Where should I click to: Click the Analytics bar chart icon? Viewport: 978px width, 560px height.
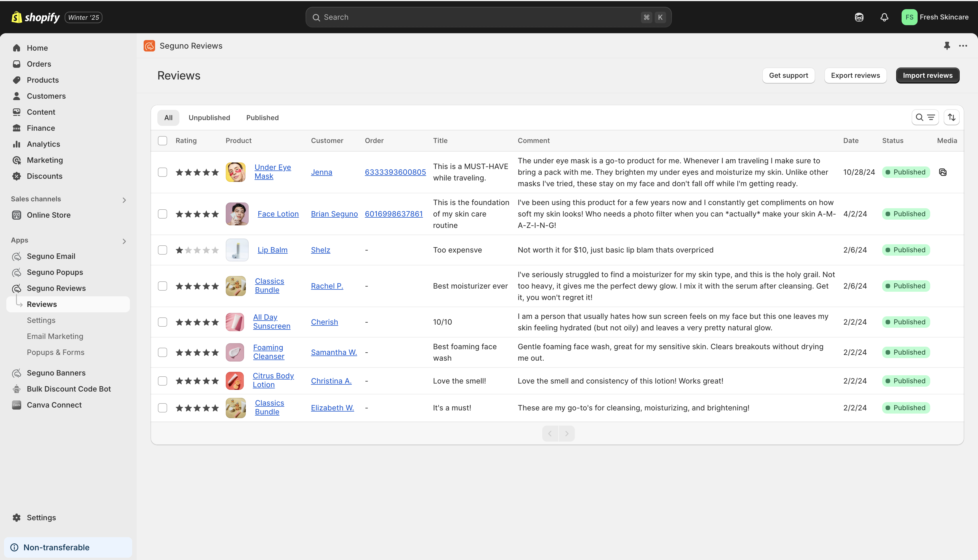click(x=17, y=144)
